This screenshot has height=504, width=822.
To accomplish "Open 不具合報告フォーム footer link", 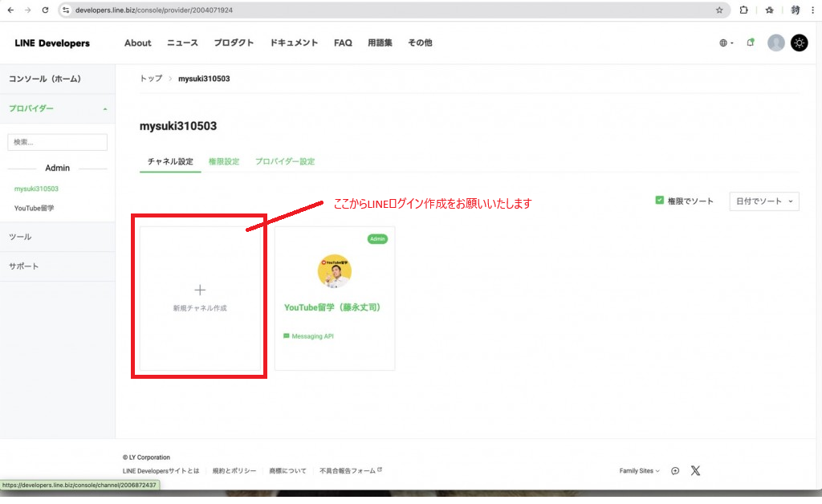I will click(351, 470).
